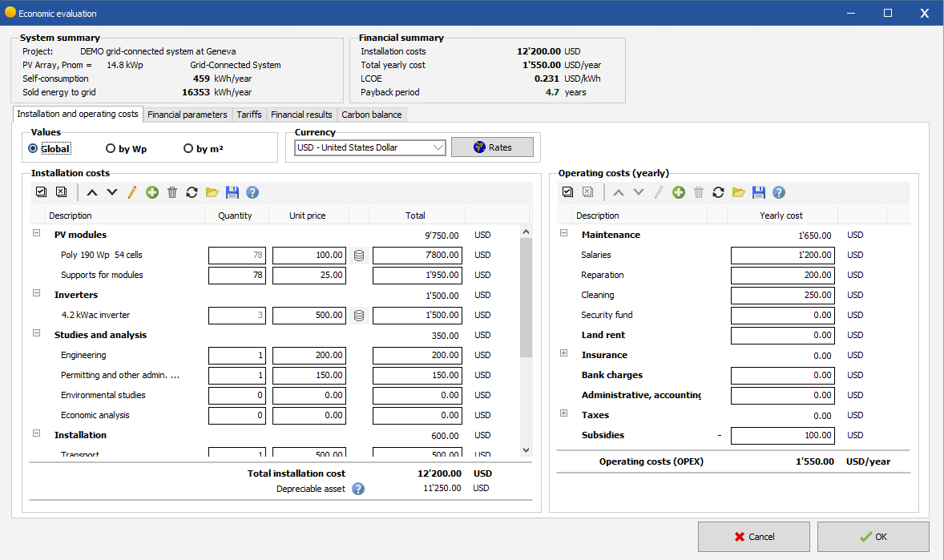The image size is (944, 560).
Task: Click scroll up arrow in installation costs list
Action: (526, 232)
